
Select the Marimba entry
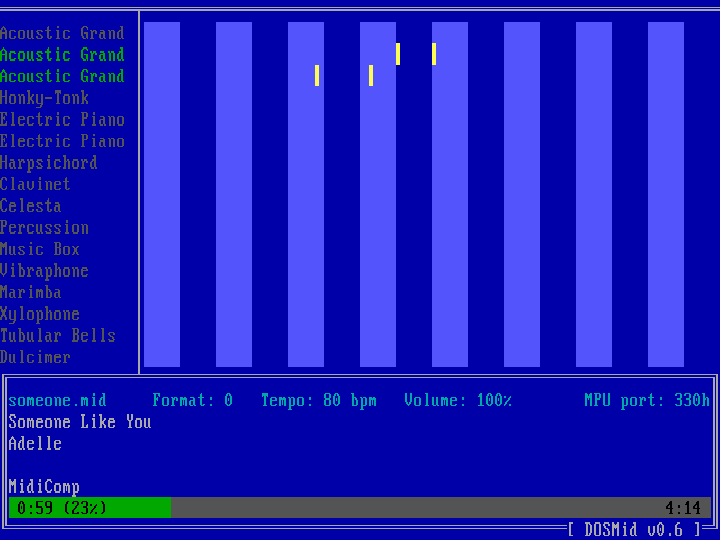(31, 292)
